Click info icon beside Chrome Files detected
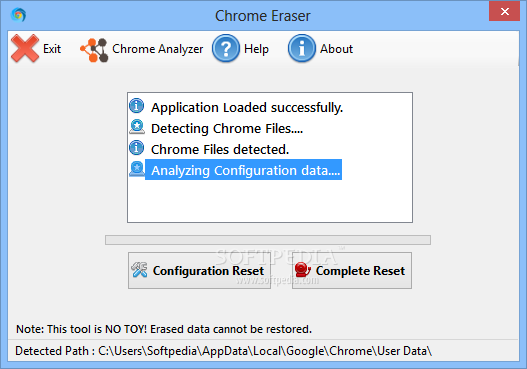This screenshot has height=369, width=527. tap(137, 148)
